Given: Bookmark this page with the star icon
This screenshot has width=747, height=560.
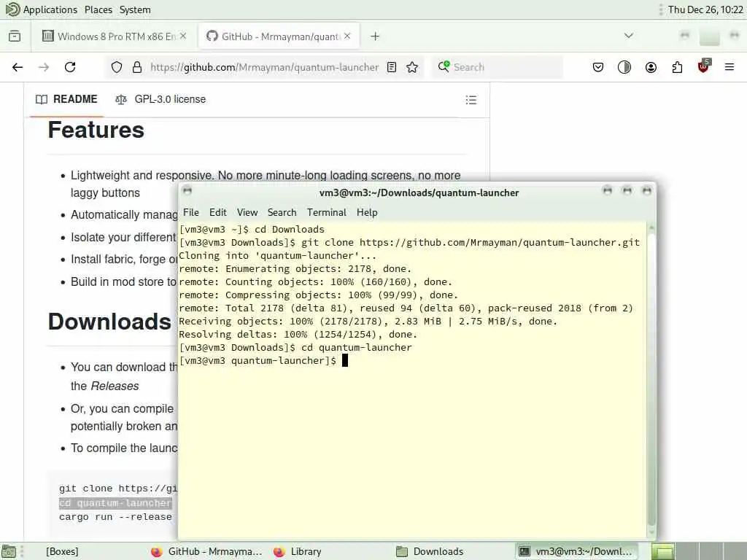Looking at the screenshot, I should [412, 67].
